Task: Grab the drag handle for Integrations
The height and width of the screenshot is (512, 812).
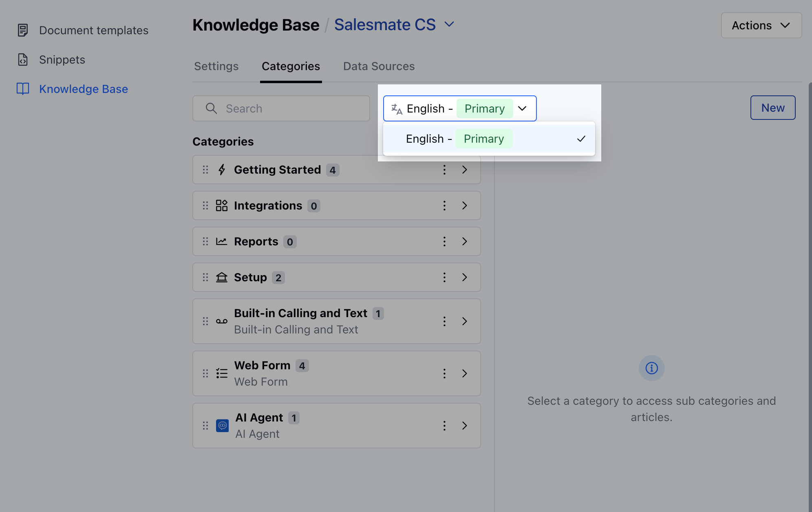Action: coord(205,205)
